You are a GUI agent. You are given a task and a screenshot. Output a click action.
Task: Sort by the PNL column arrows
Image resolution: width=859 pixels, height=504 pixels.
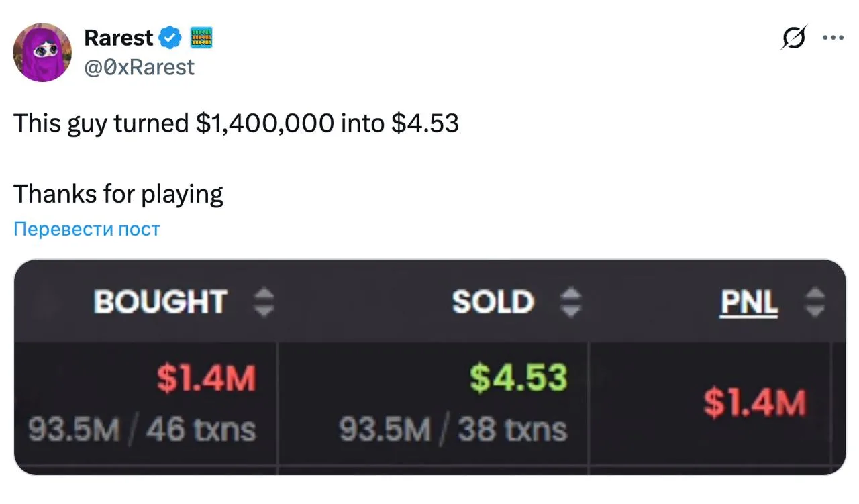tap(814, 302)
